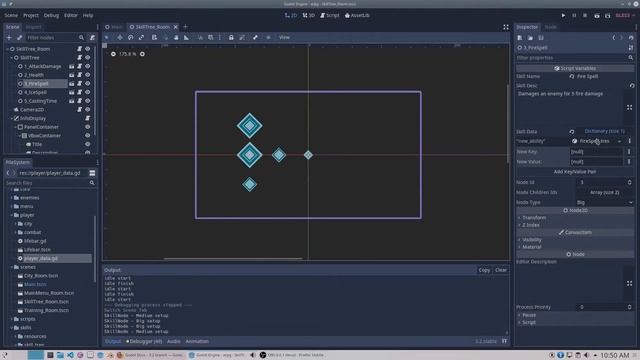
Task: Hide the 2_Health node
Action: (87, 75)
